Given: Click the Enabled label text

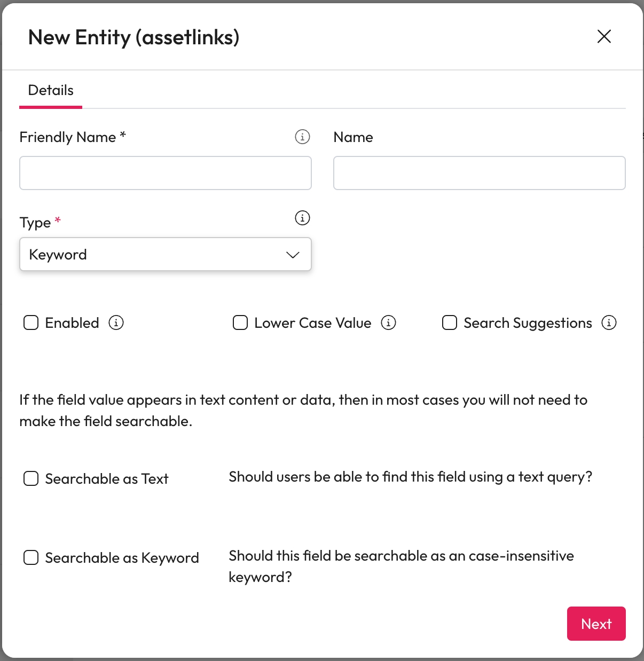Looking at the screenshot, I should (x=72, y=323).
